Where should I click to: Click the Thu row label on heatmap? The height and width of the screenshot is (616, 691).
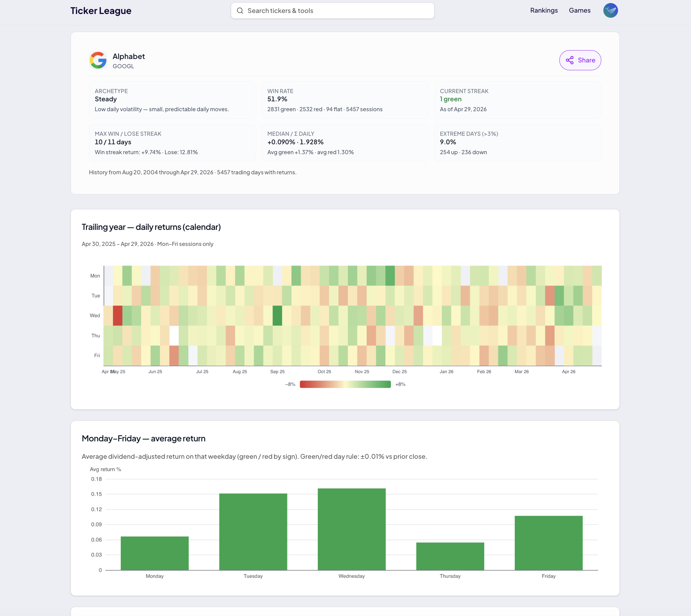(x=96, y=336)
